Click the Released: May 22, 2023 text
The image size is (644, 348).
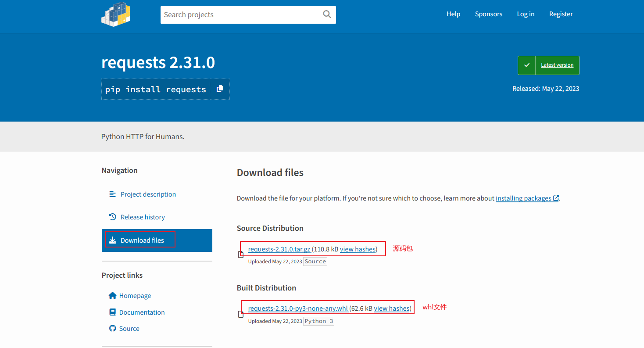tap(546, 89)
